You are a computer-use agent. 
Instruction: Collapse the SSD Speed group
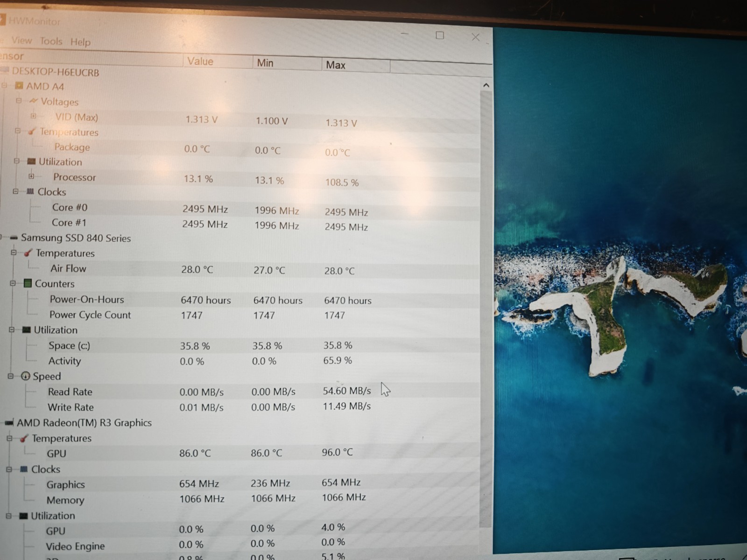[11, 376]
